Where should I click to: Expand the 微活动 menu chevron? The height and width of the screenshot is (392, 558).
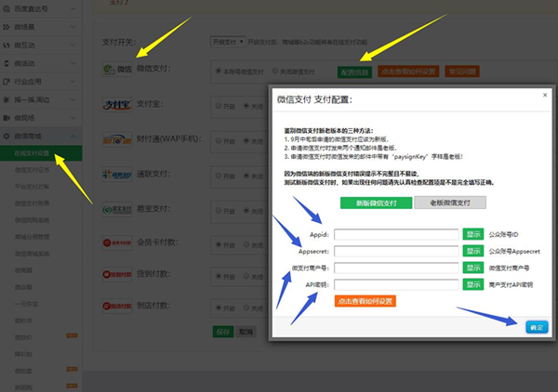pos(73,63)
